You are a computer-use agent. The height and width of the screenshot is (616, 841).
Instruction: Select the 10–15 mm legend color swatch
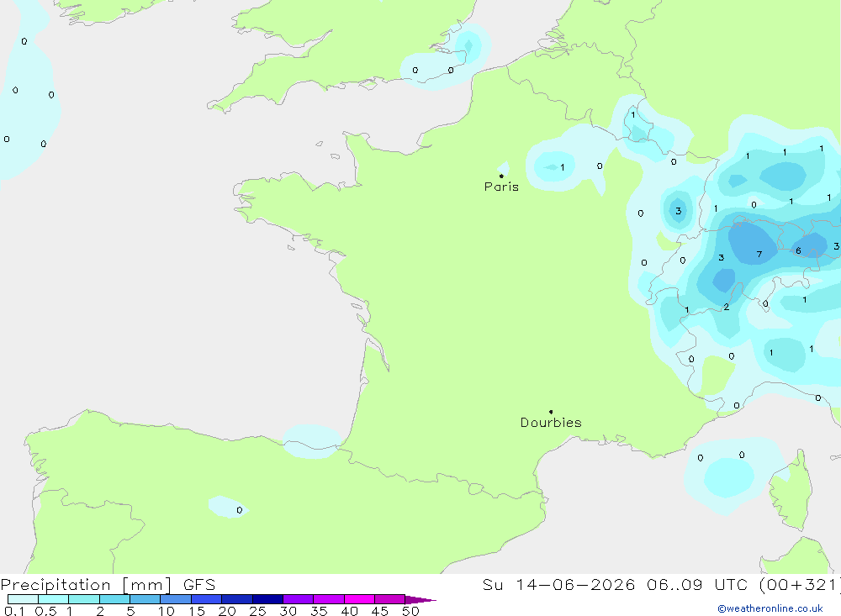click(x=176, y=599)
